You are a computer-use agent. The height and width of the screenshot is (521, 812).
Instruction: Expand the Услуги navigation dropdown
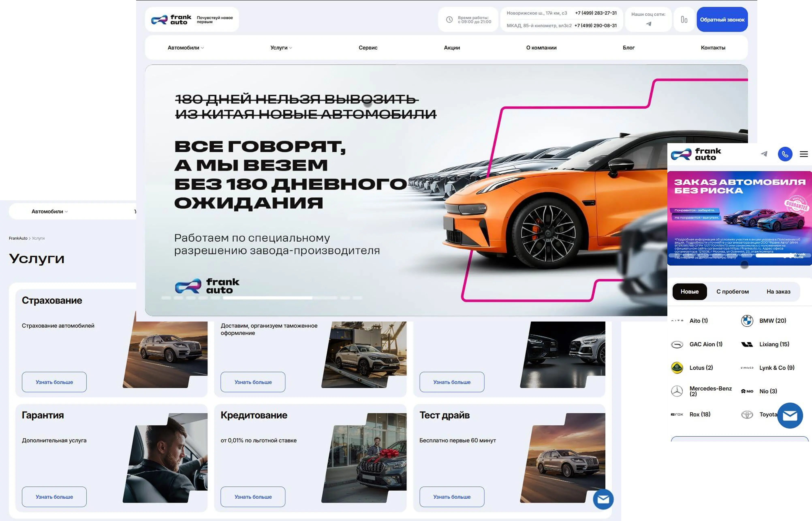pos(280,48)
